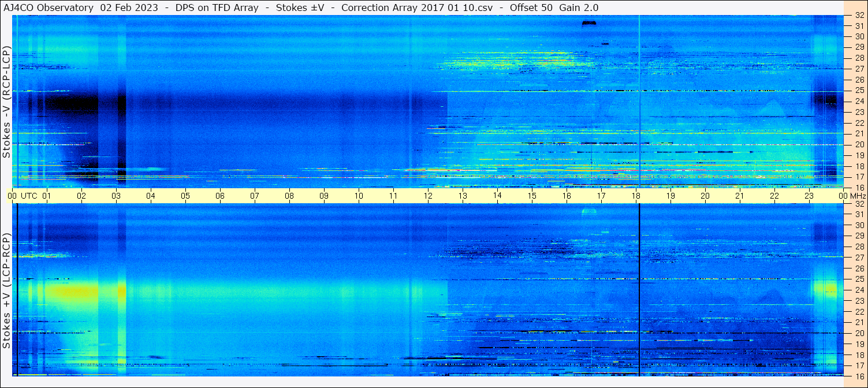
Task: Click the 23 UTC hour marker
Action: point(809,196)
